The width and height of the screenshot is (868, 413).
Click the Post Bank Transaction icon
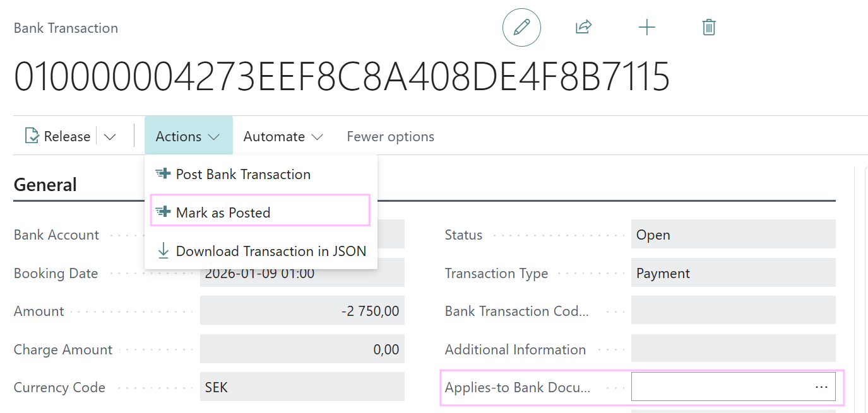[x=163, y=174]
